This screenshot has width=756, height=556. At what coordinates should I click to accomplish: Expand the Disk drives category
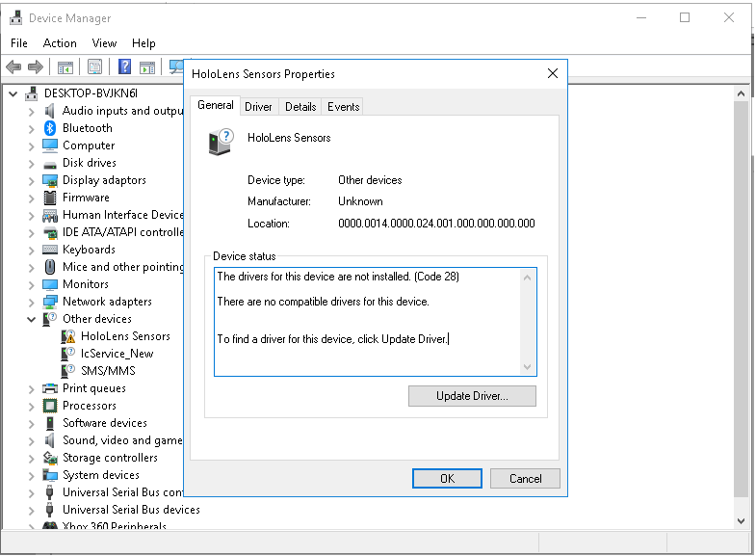click(32, 164)
